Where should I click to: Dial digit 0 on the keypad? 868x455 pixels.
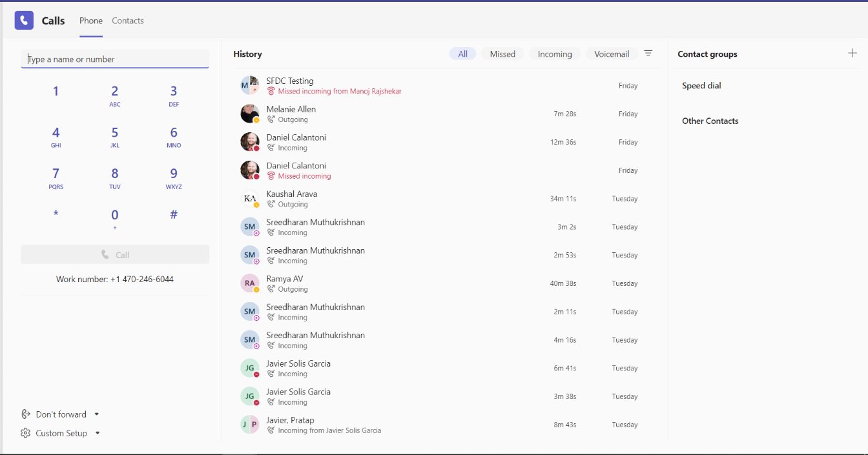[x=115, y=219]
